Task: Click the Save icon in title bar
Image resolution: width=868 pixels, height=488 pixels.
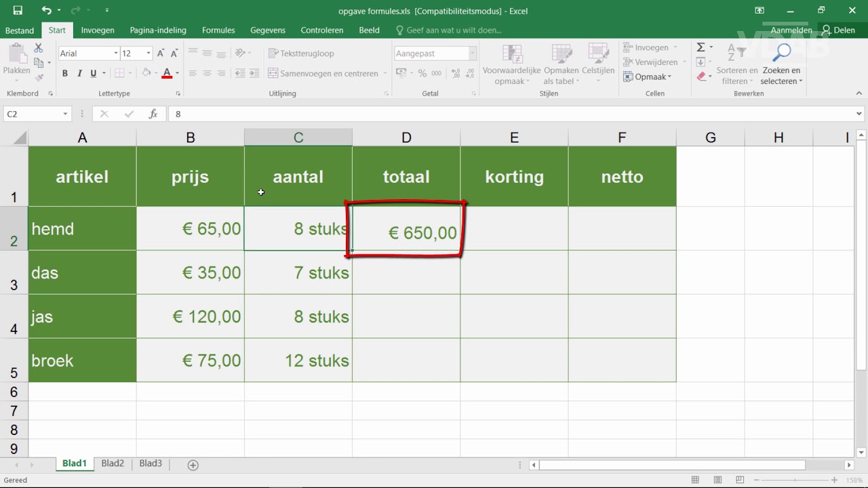Action: [18, 10]
